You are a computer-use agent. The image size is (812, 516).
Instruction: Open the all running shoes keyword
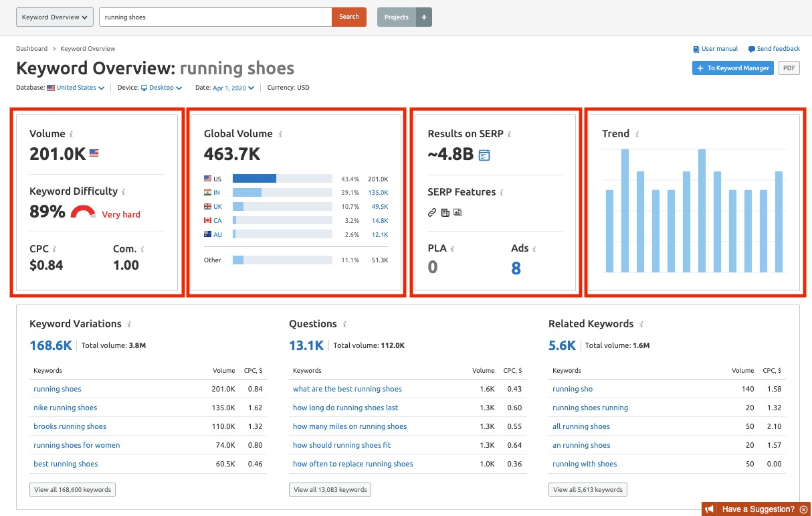coord(581,426)
